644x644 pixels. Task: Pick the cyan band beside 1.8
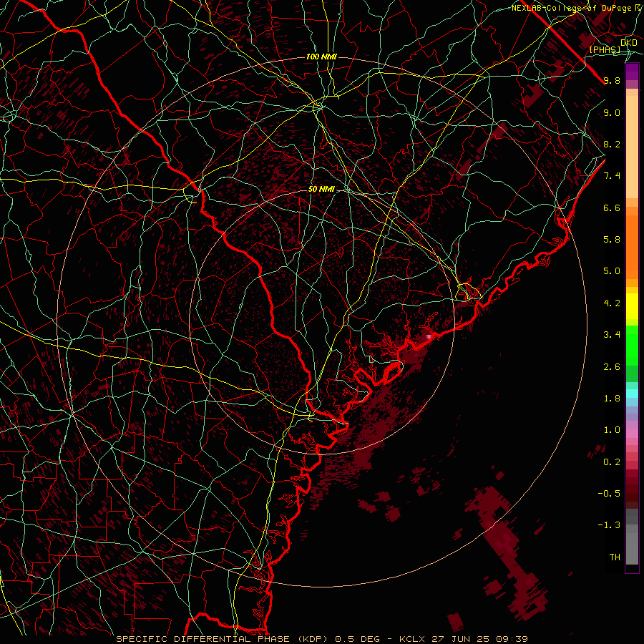(x=632, y=394)
